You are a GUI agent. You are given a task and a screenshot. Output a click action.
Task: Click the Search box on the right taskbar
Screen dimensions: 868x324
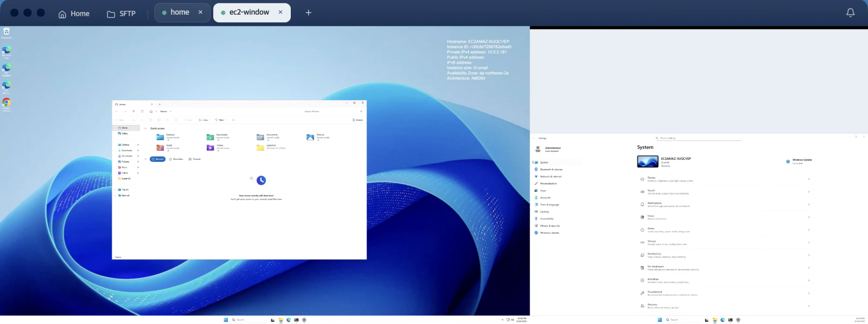(682, 320)
